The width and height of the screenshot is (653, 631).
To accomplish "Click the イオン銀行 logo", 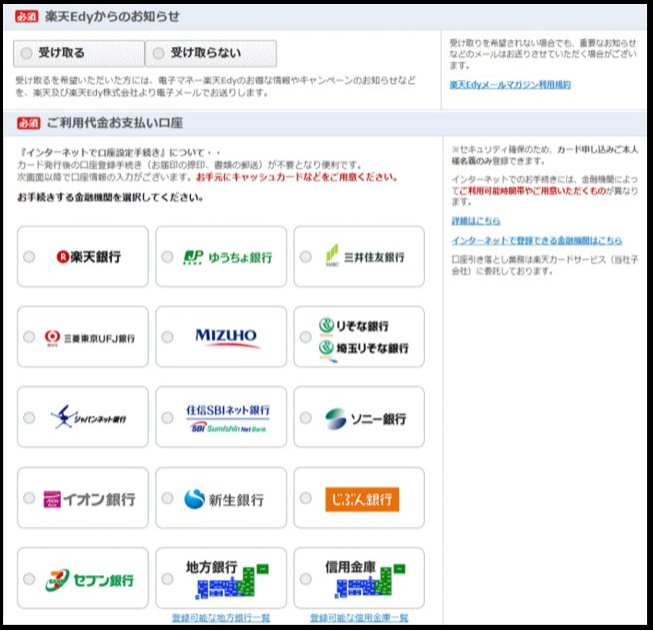I will click(x=90, y=499).
